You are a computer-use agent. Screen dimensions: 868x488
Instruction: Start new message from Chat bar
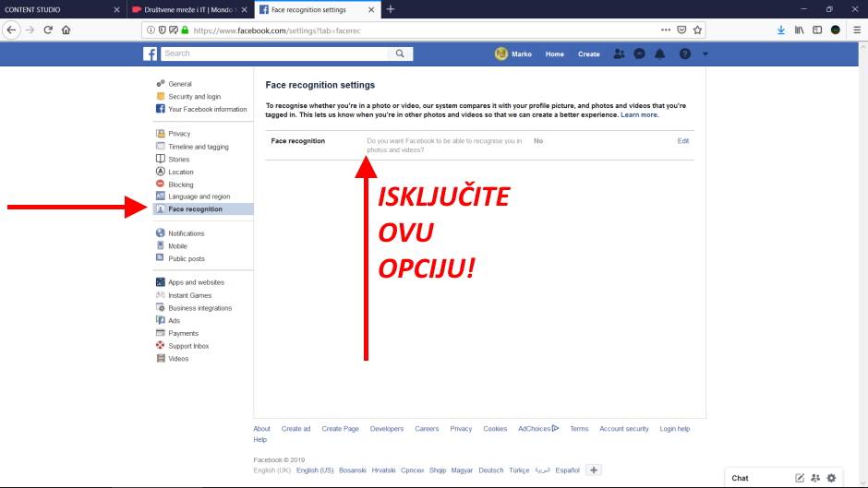click(x=800, y=478)
